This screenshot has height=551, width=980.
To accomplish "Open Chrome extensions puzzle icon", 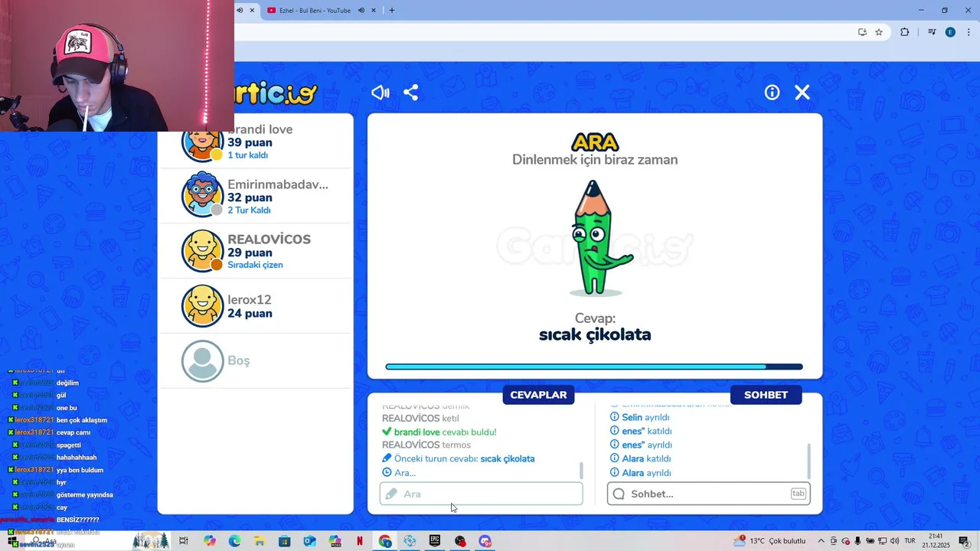I will tap(905, 32).
